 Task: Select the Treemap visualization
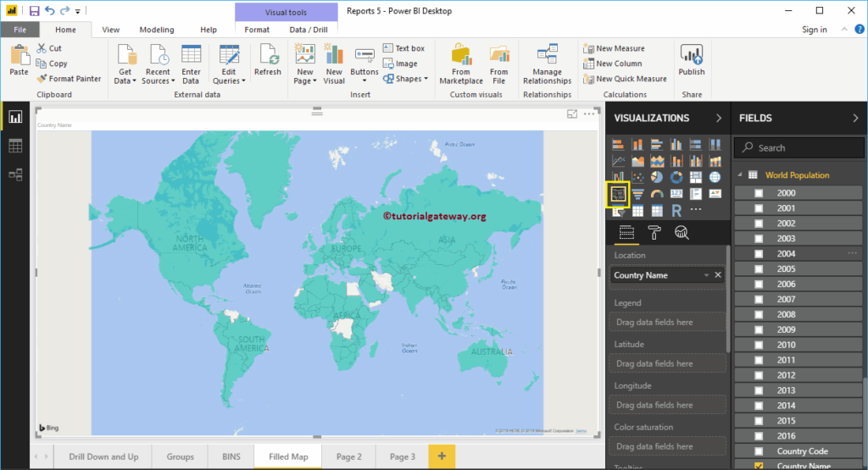point(696,177)
